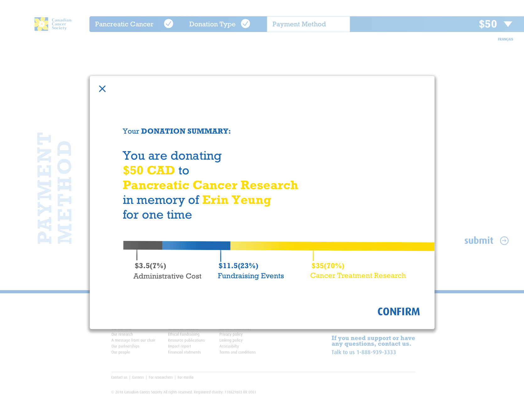Viewport: 524px width, 420px height.
Task: Click the submit button text
Action: [479, 241]
